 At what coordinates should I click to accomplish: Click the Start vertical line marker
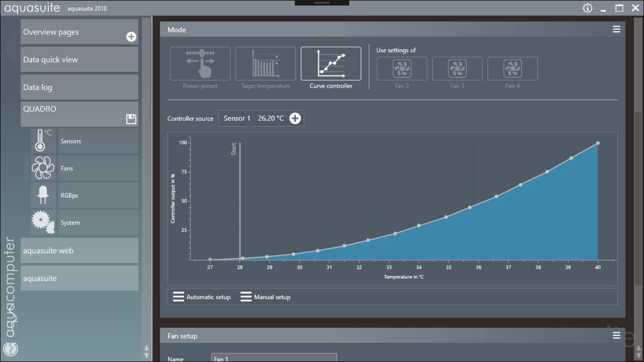(240, 201)
